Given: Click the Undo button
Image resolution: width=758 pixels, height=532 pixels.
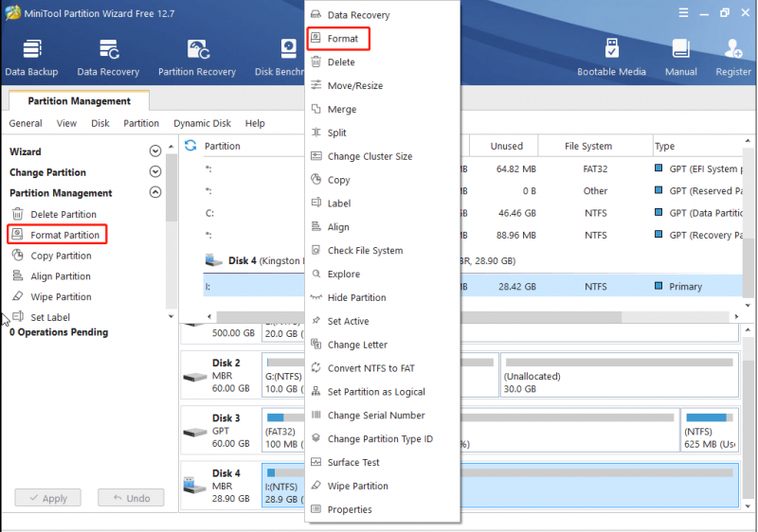Looking at the screenshot, I should (x=131, y=498).
